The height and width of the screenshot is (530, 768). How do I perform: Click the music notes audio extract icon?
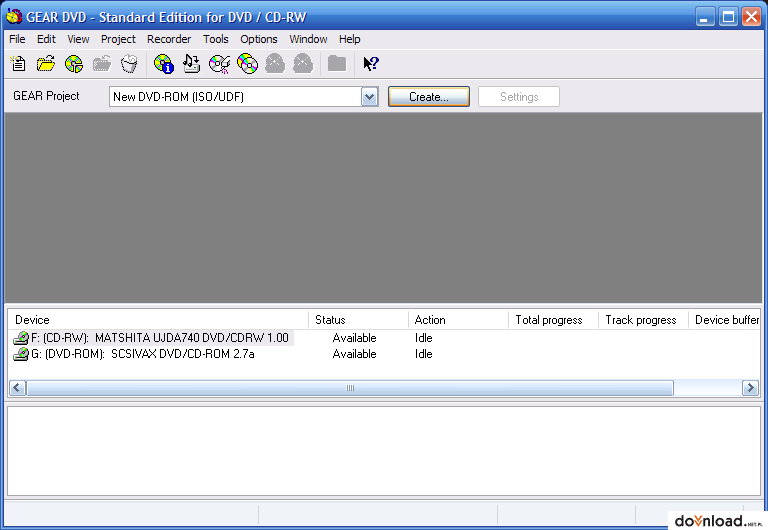[192, 64]
